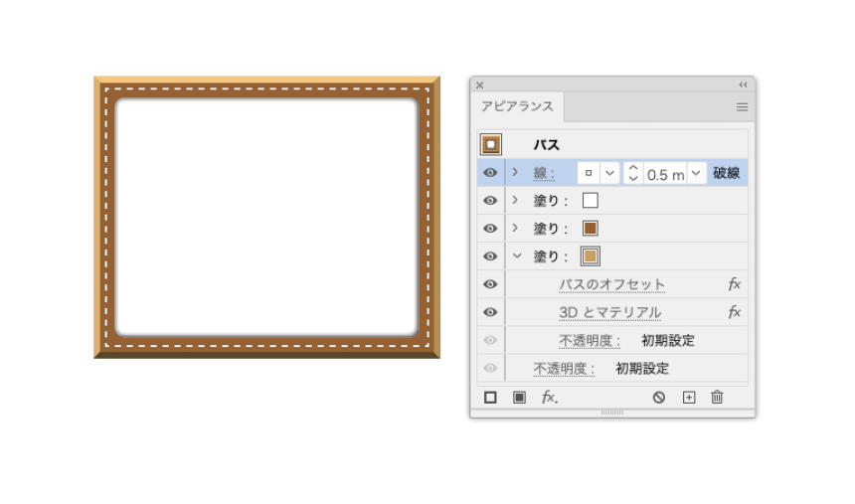Click the dark brown fill color swatch
The width and height of the screenshot is (855, 504).
590,229
